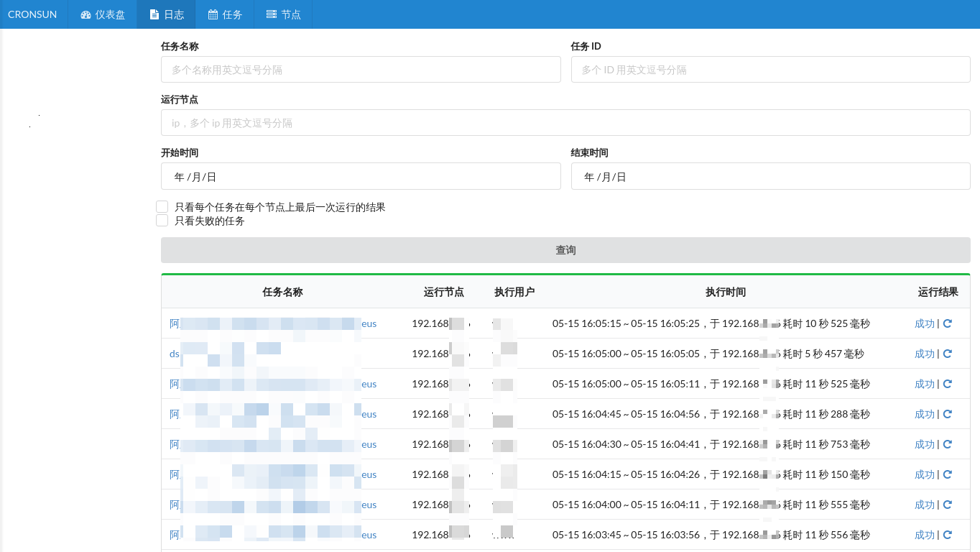The height and width of the screenshot is (552, 980).
Task: Open 成功 result for the 11 秒 288 毫秒 row
Action: tap(925, 414)
